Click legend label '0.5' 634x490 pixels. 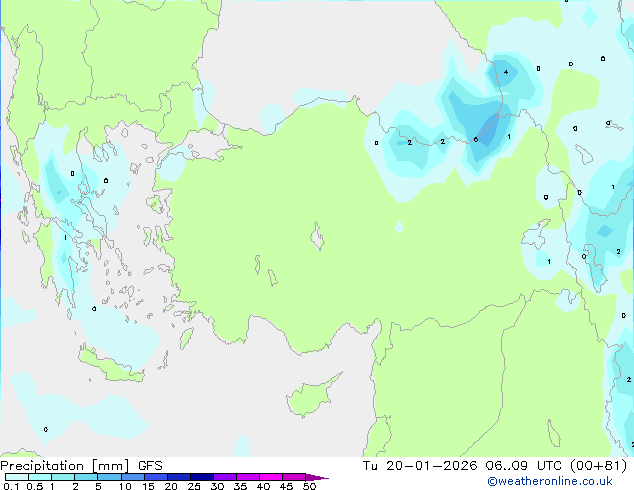tap(35, 486)
